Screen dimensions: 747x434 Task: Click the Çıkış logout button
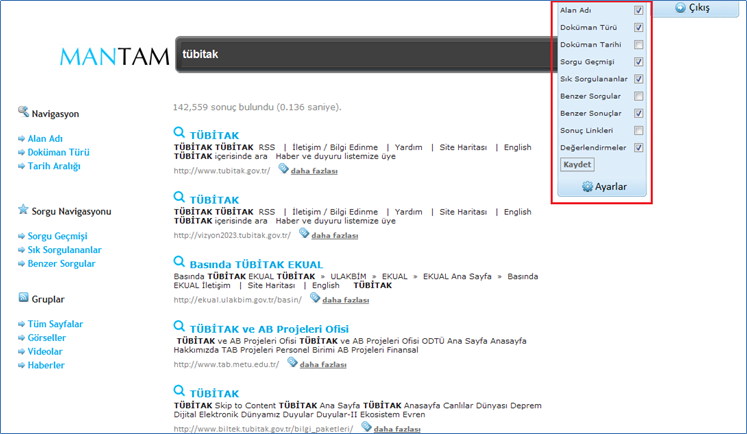[x=696, y=9]
